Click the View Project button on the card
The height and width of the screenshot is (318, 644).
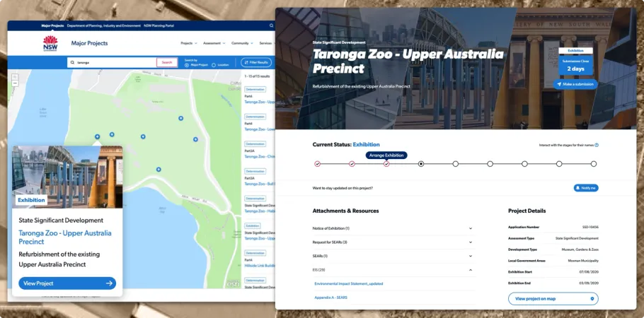(x=67, y=283)
